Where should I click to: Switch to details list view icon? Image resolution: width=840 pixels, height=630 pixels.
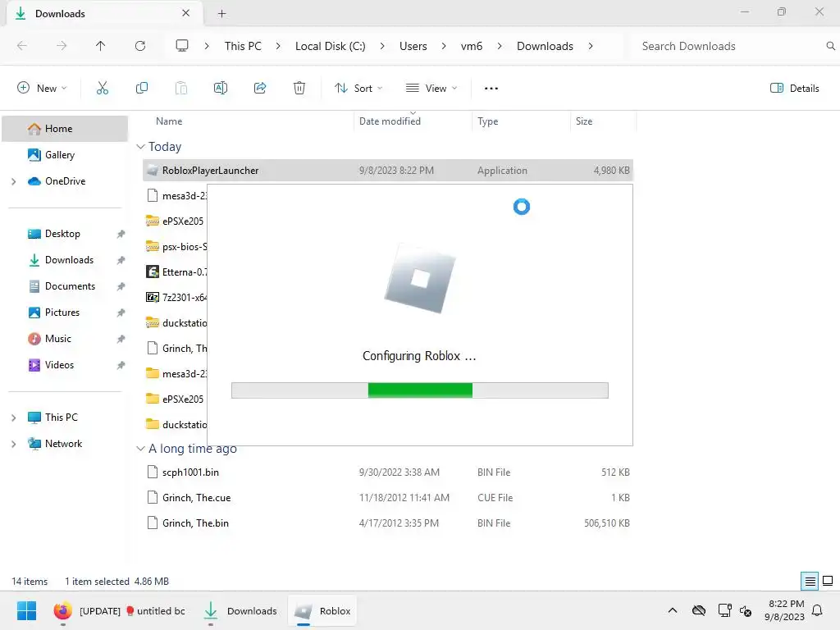point(810,582)
